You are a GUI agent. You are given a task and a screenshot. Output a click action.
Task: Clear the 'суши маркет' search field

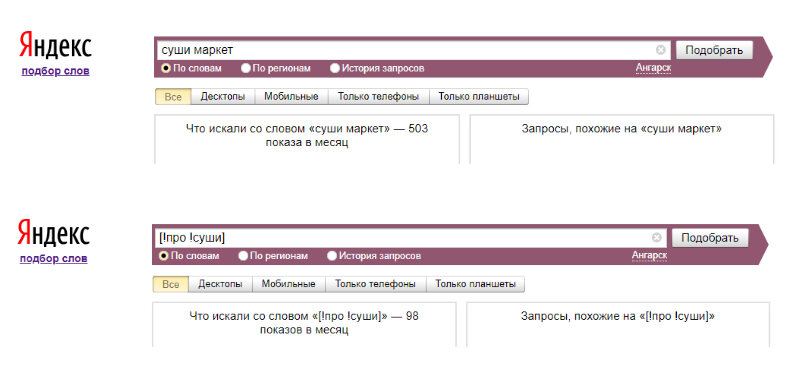pyautogui.click(x=661, y=50)
